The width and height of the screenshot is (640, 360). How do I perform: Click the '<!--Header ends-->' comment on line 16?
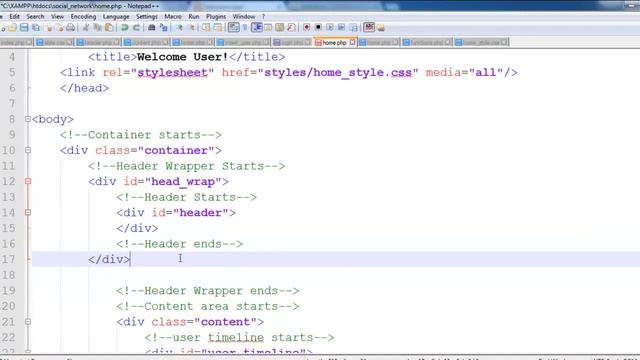(x=180, y=244)
